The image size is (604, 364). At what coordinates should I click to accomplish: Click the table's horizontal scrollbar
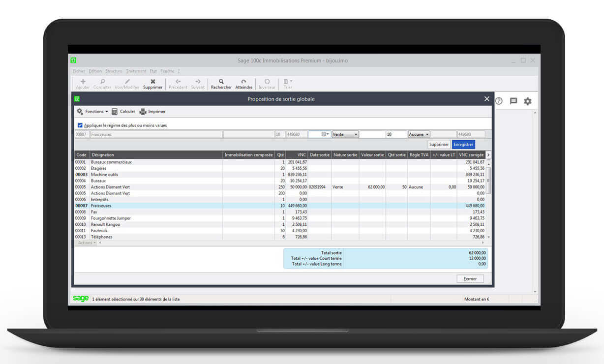[291, 243]
